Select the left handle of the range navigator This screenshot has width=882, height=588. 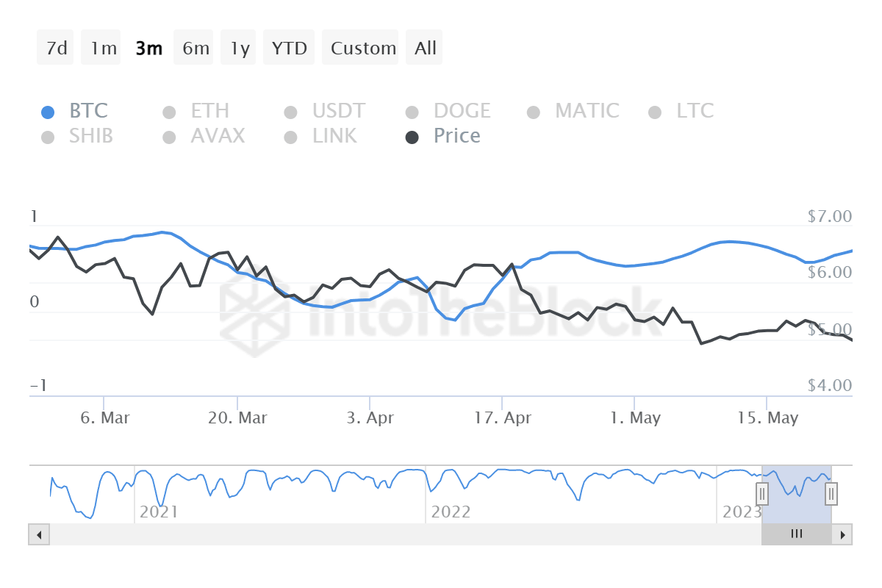[x=762, y=495]
